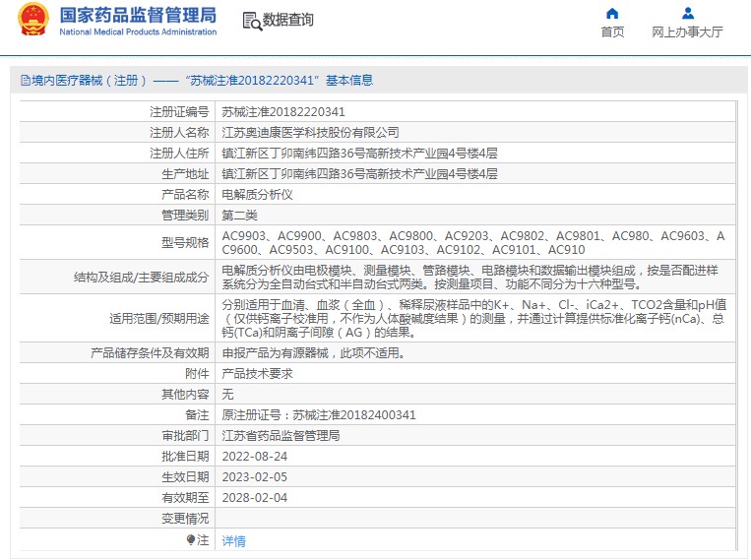Select effective date 2023-02-05
The height and width of the screenshot is (560, 751).
254,476
